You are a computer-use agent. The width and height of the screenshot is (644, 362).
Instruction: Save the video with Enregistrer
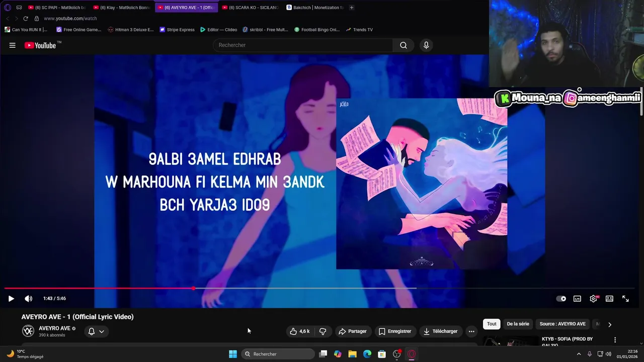(x=395, y=331)
